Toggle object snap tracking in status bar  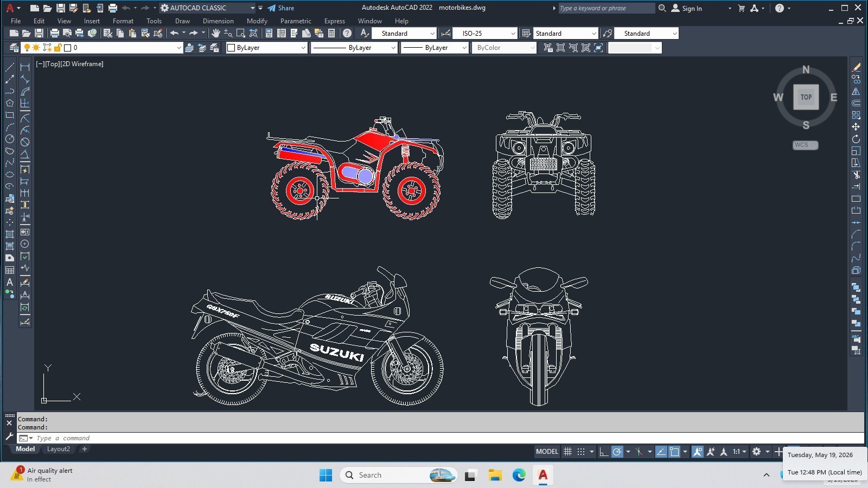(x=661, y=452)
